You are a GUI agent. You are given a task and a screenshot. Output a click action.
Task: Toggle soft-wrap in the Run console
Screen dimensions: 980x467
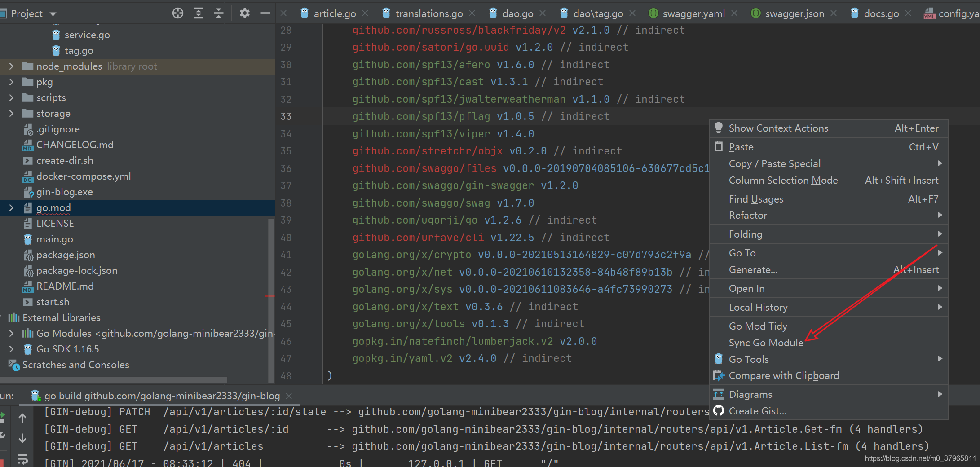point(22,459)
